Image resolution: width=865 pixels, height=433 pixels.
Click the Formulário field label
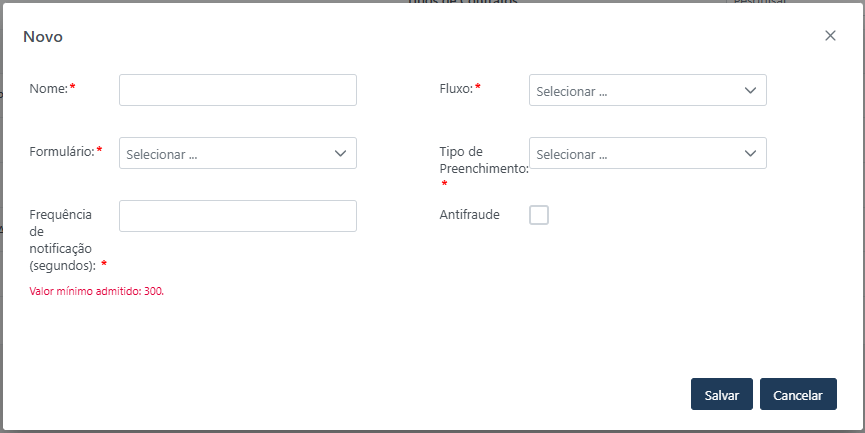(x=62, y=151)
